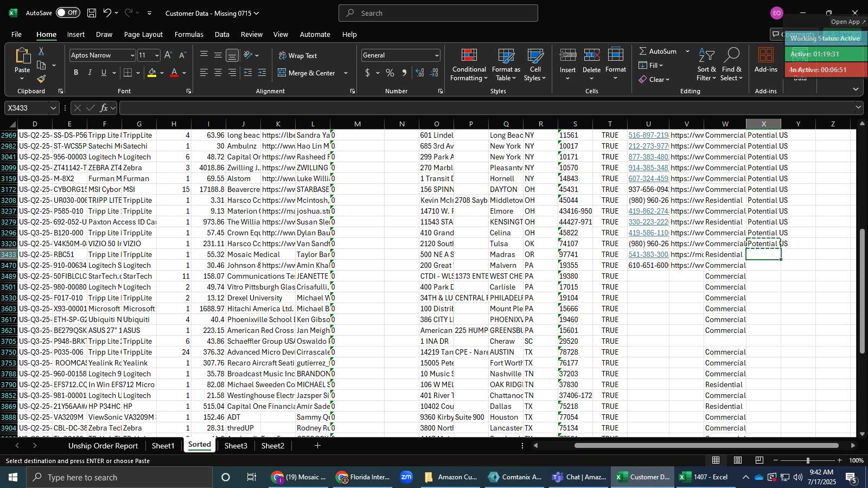The width and height of the screenshot is (868, 488).
Task: Expand the Name Box dropdown
Action: click(x=53, y=108)
